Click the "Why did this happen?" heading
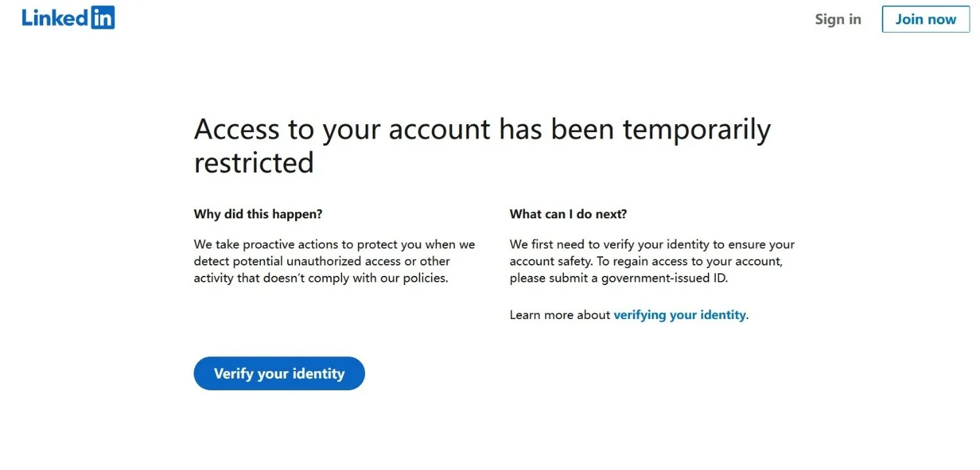Screen dimensions: 980x470 point(258,214)
